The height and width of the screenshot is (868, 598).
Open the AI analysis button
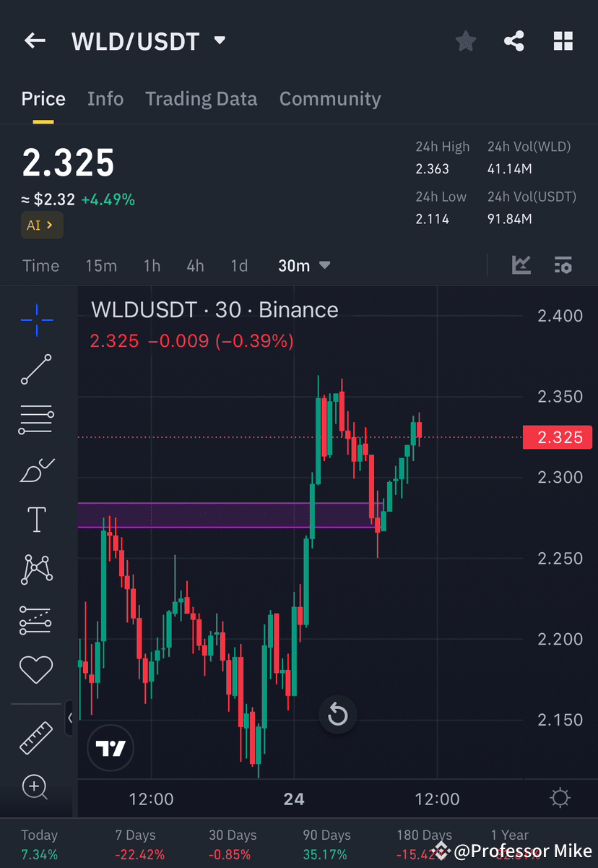pyautogui.click(x=42, y=225)
